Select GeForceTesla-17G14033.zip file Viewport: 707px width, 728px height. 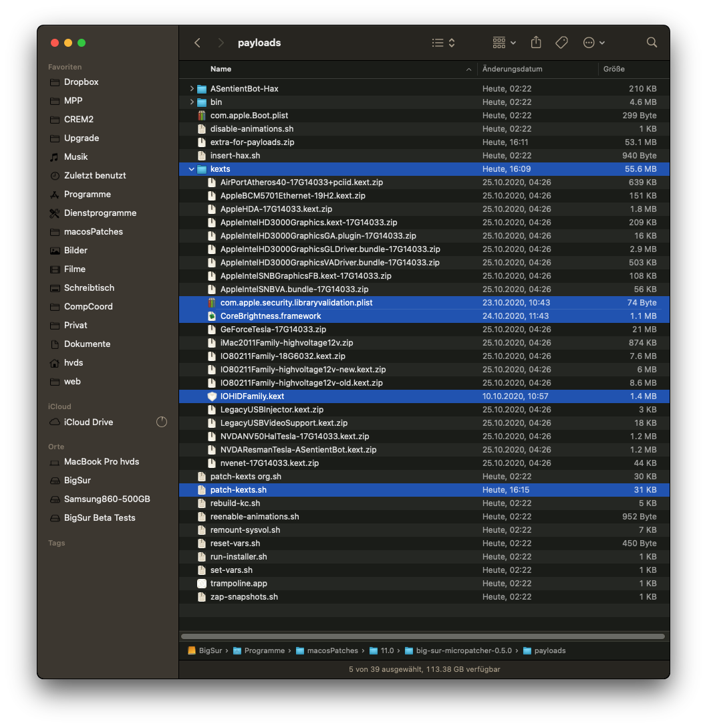click(424, 329)
